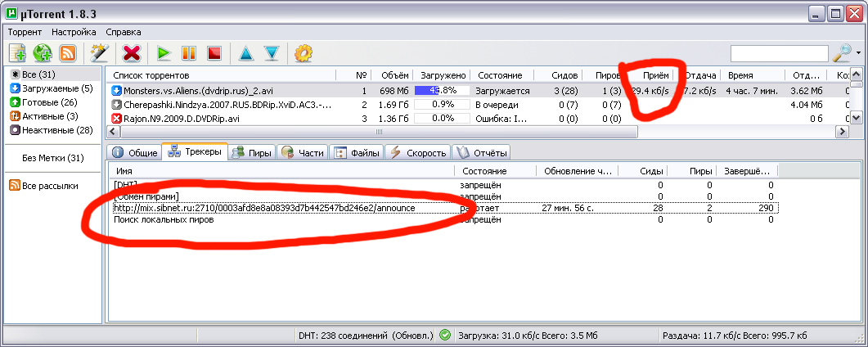
Task: Focus the search input field
Action: click(780, 54)
